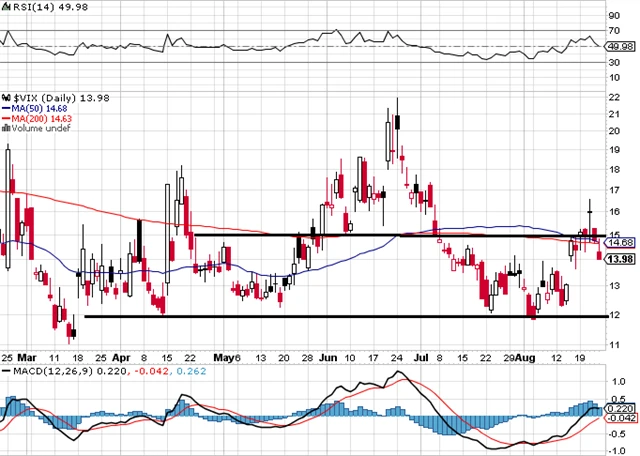Click the lower horizontal support line at 12

coord(300,316)
